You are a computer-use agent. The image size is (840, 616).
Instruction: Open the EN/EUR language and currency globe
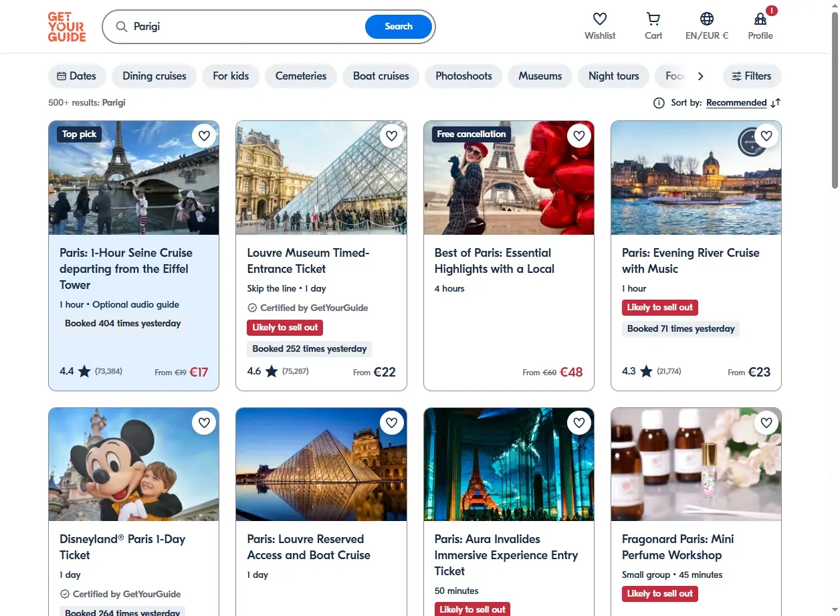pyautogui.click(x=707, y=19)
